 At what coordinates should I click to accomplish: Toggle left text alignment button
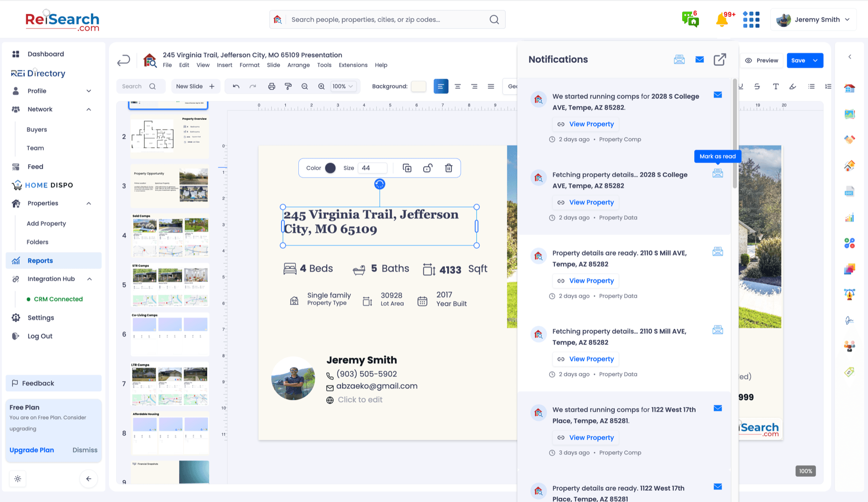point(441,86)
